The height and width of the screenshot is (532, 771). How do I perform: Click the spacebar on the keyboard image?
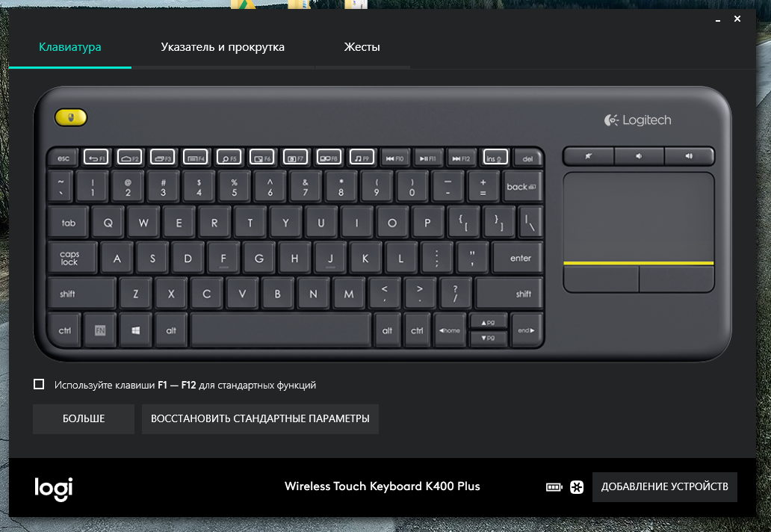[x=280, y=330]
